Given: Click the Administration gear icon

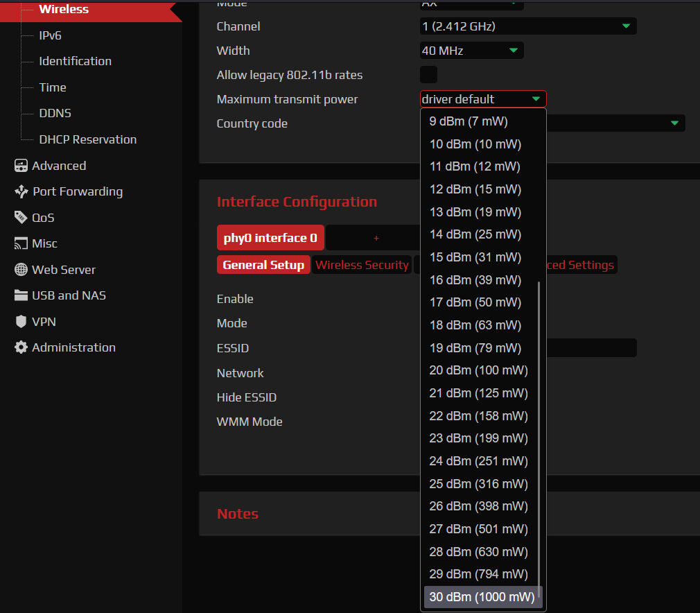Looking at the screenshot, I should (21, 347).
